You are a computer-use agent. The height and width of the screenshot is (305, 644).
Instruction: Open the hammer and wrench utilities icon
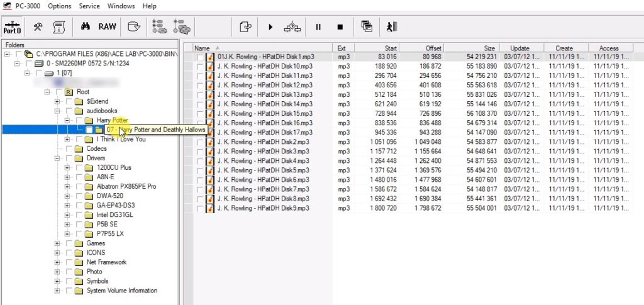(38, 26)
